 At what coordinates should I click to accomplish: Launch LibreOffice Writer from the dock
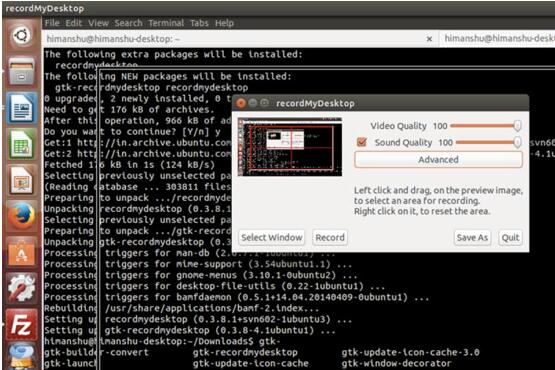click(x=22, y=108)
